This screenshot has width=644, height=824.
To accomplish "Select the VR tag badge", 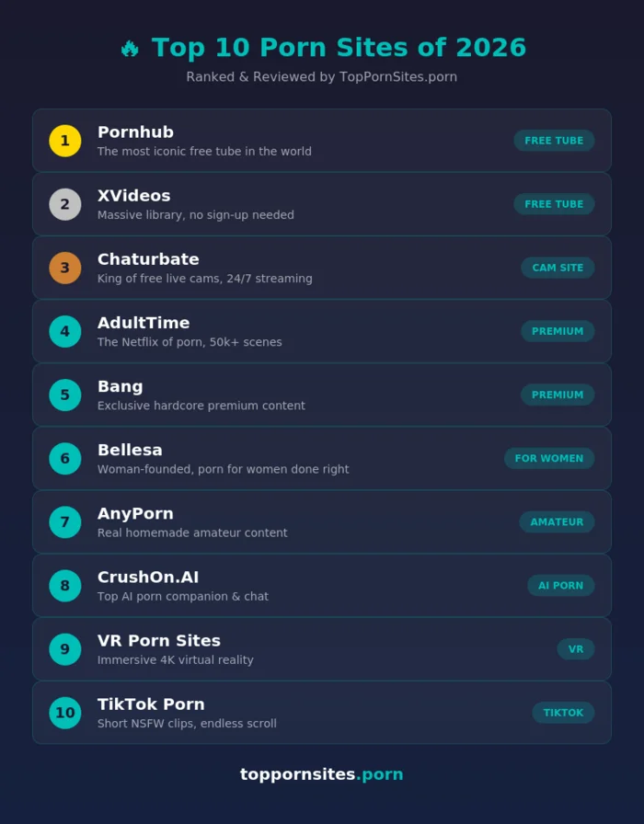I will [576, 649].
